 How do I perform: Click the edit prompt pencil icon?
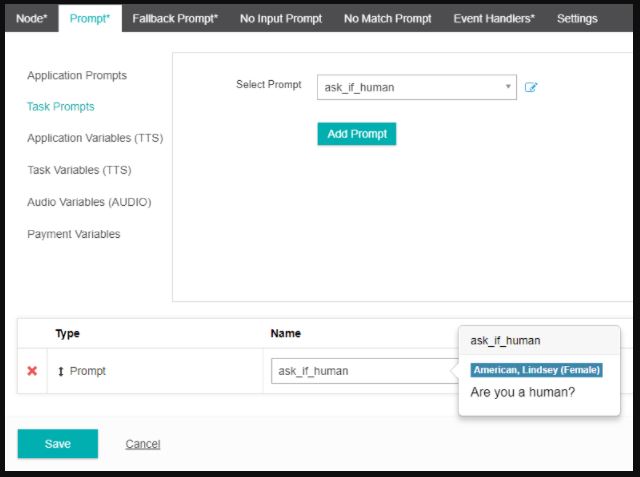531,87
